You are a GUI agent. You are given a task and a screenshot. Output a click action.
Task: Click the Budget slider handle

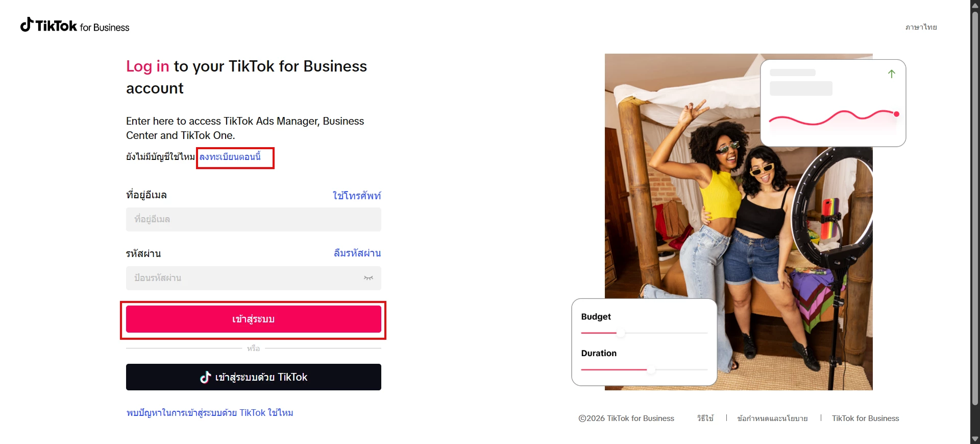(x=621, y=333)
